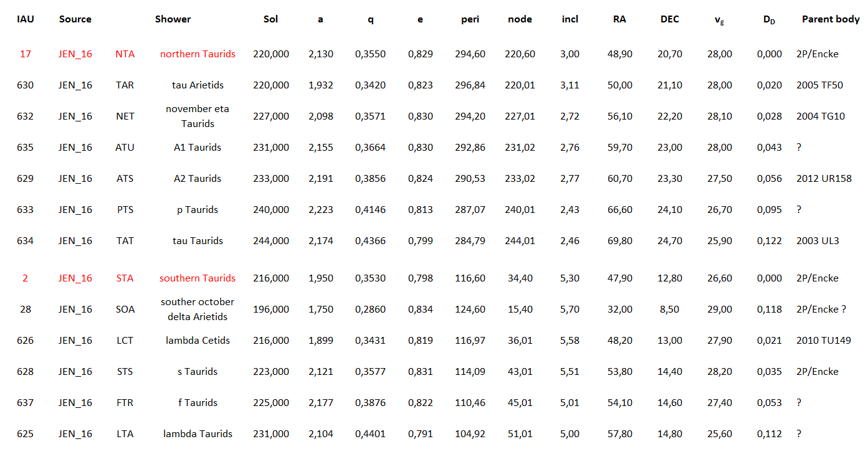868x449 pixels.
Task: Select the "Sol" column header
Action: tap(270, 19)
